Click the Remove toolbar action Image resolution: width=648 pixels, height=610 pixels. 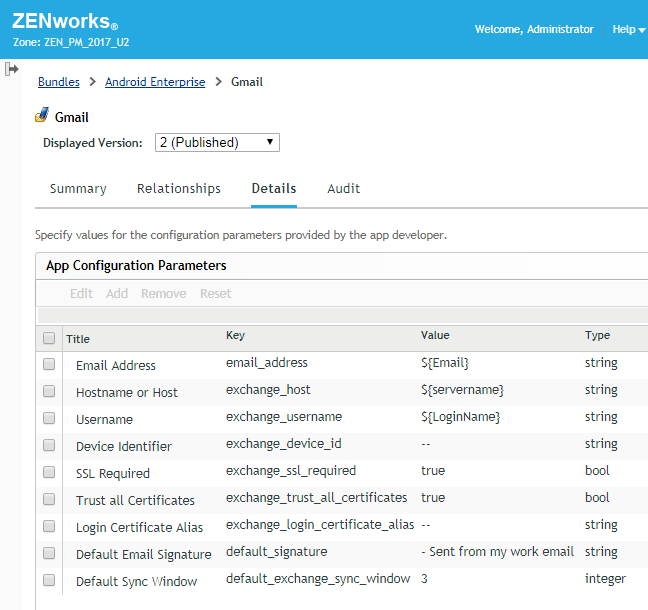coord(164,293)
